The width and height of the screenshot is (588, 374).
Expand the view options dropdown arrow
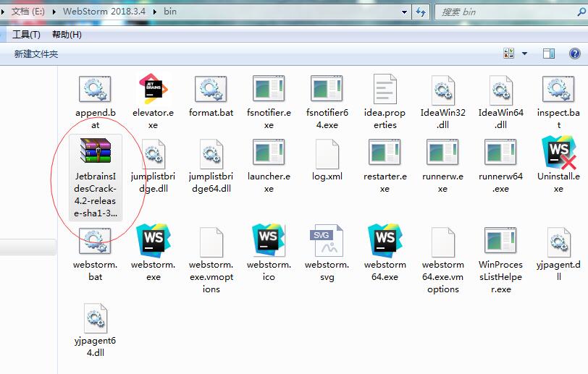click(x=524, y=54)
